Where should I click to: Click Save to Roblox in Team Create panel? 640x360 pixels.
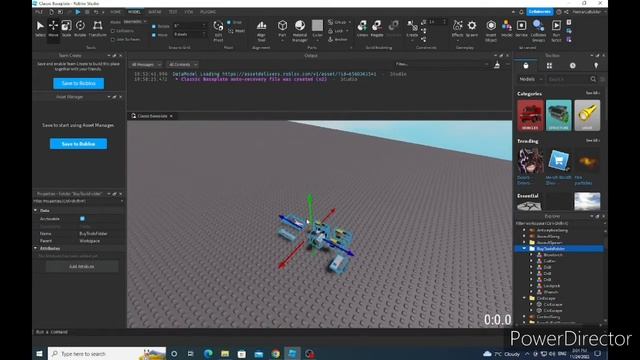click(x=78, y=83)
